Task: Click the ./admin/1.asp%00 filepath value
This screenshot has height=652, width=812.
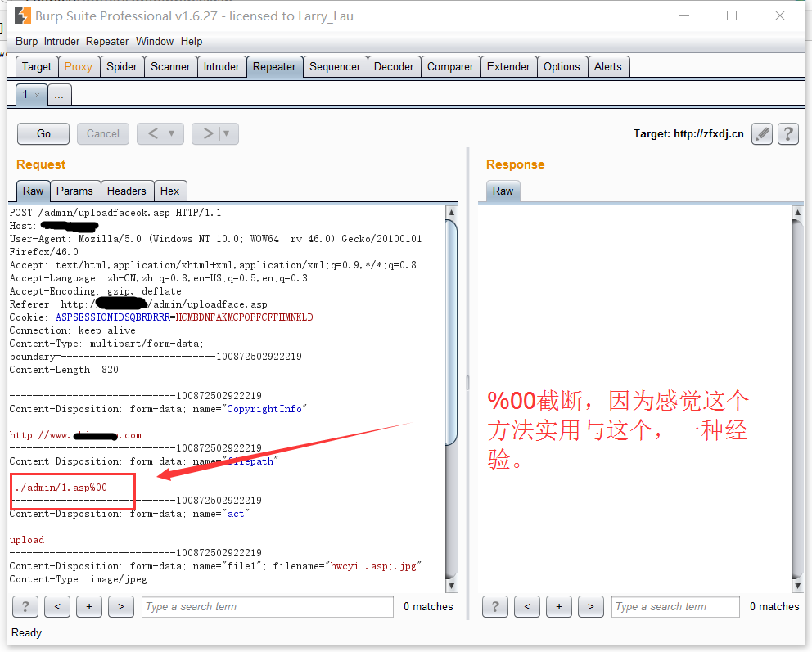Action: pyautogui.click(x=61, y=488)
